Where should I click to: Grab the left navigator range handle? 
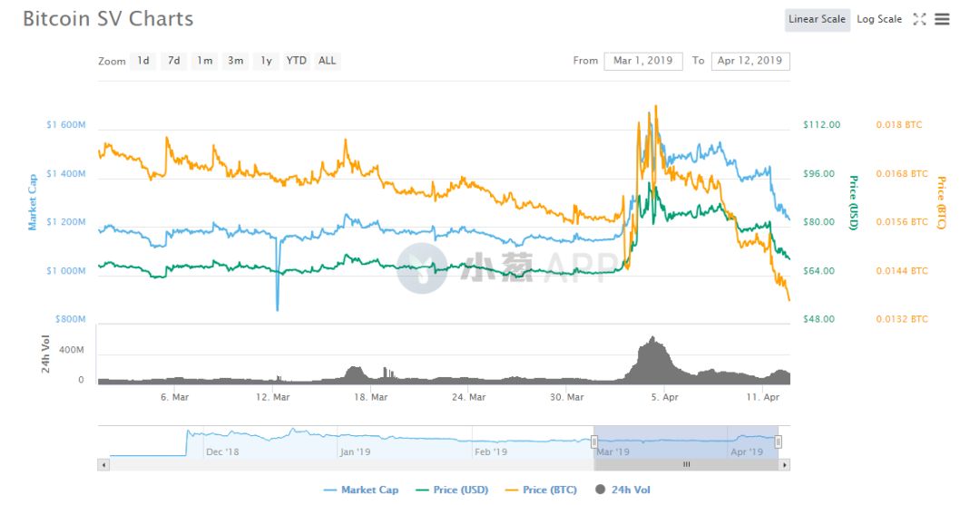coord(594,442)
